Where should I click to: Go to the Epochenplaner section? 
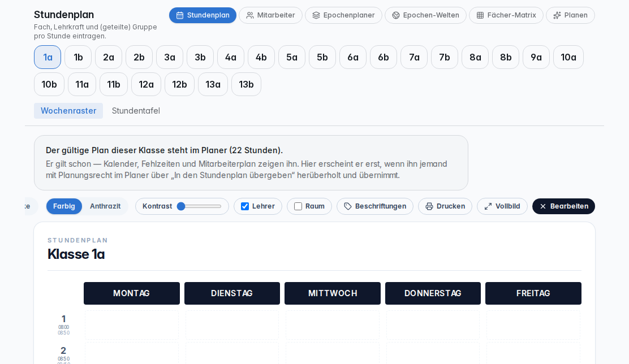(344, 15)
